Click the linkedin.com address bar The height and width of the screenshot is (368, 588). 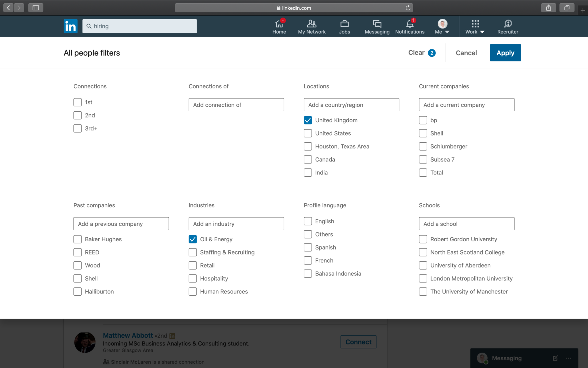(294, 8)
